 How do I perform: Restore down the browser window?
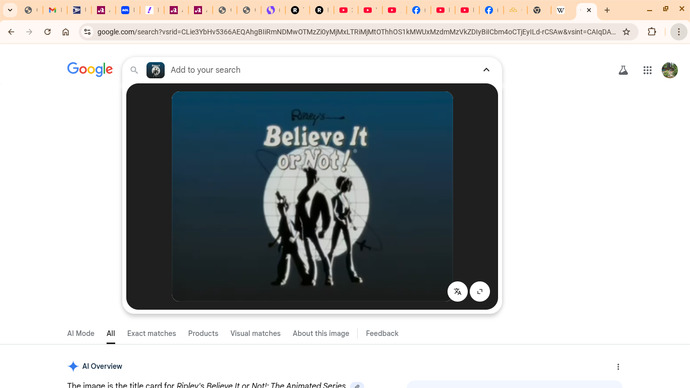[x=665, y=9]
